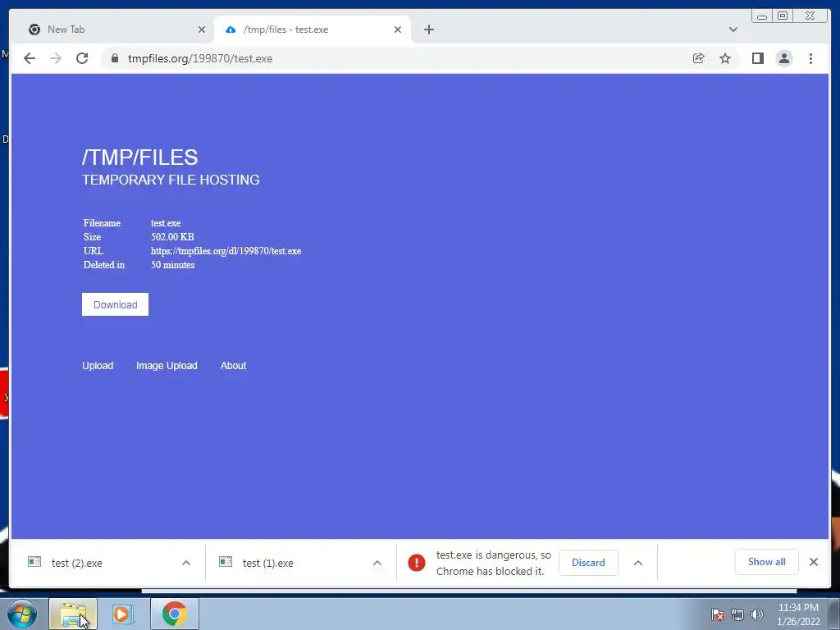The image size is (840, 630).
Task: Reload the tmpfiles page
Action: [82, 58]
